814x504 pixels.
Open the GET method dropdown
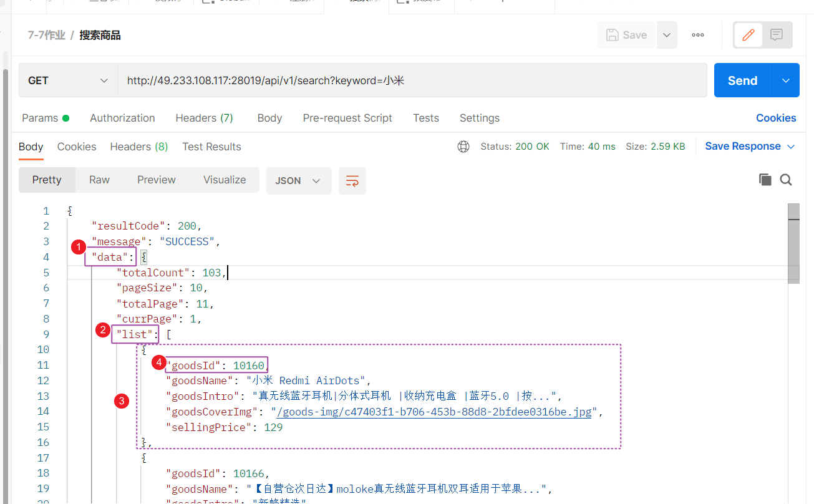pos(68,80)
